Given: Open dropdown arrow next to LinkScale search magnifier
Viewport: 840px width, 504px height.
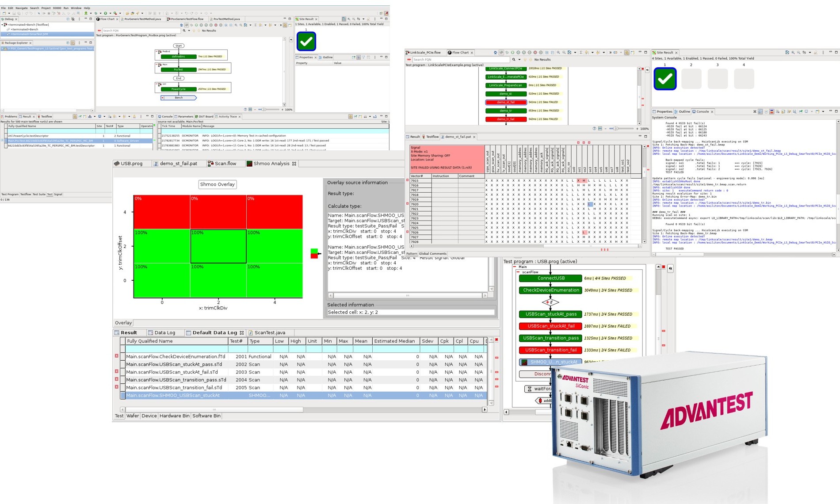Looking at the screenshot, I should coord(519,60).
